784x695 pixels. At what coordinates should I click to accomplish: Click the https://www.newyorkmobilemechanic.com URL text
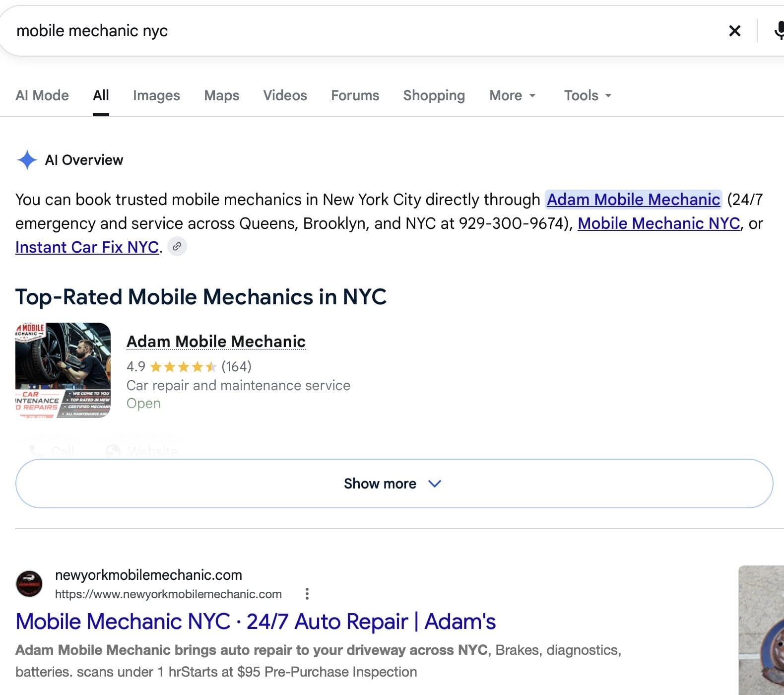[x=168, y=594]
